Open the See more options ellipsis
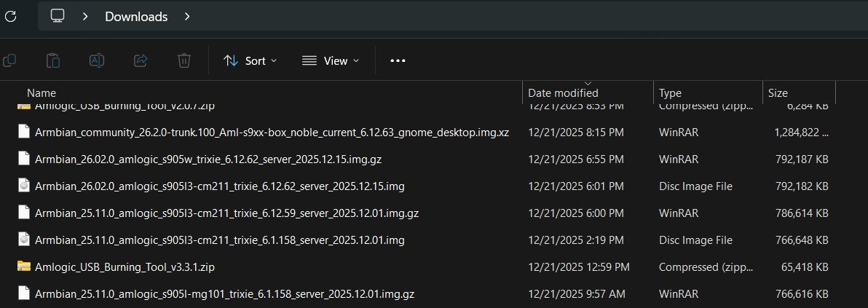 coord(398,60)
